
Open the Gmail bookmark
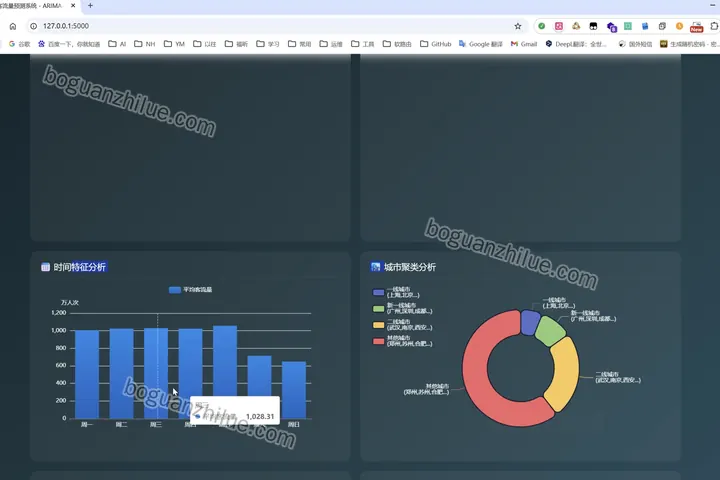pos(524,44)
